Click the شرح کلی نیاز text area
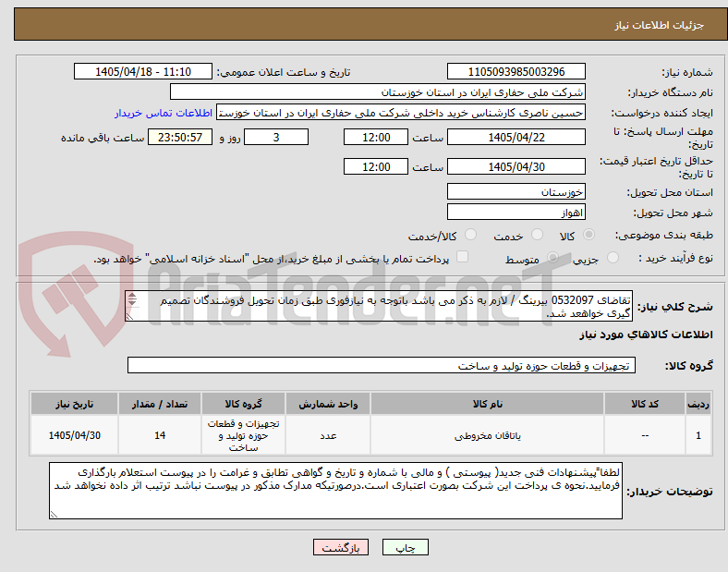 point(379,307)
